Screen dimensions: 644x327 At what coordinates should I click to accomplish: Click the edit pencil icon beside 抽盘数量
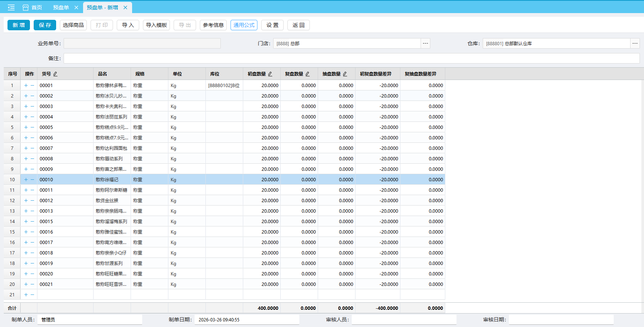pos(345,74)
